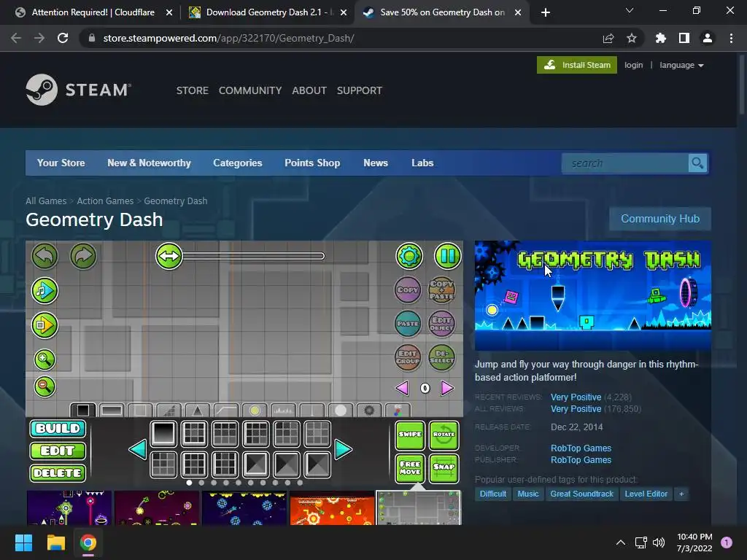Click the login link
The height and width of the screenshot is (560, 747).
pyautogui.click(x=634, y=65)
